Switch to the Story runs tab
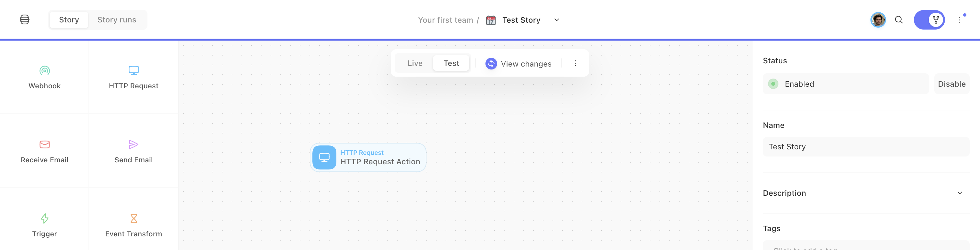Screen dimensions: 980x250 [x=117, y=20]
